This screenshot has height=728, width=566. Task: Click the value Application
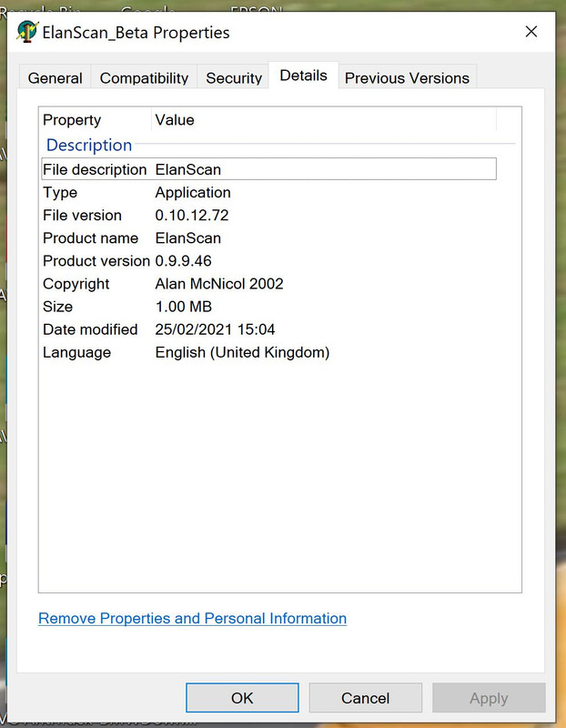point(193,192)
